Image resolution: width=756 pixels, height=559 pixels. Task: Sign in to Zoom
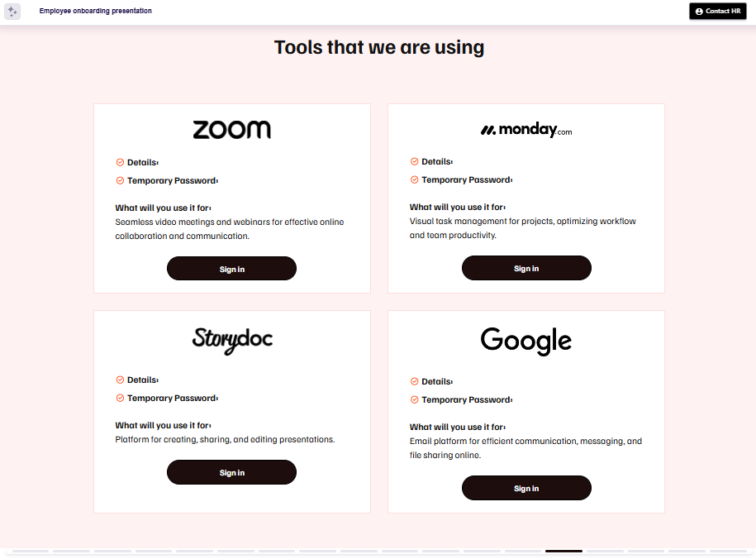[x=231, y=268]
